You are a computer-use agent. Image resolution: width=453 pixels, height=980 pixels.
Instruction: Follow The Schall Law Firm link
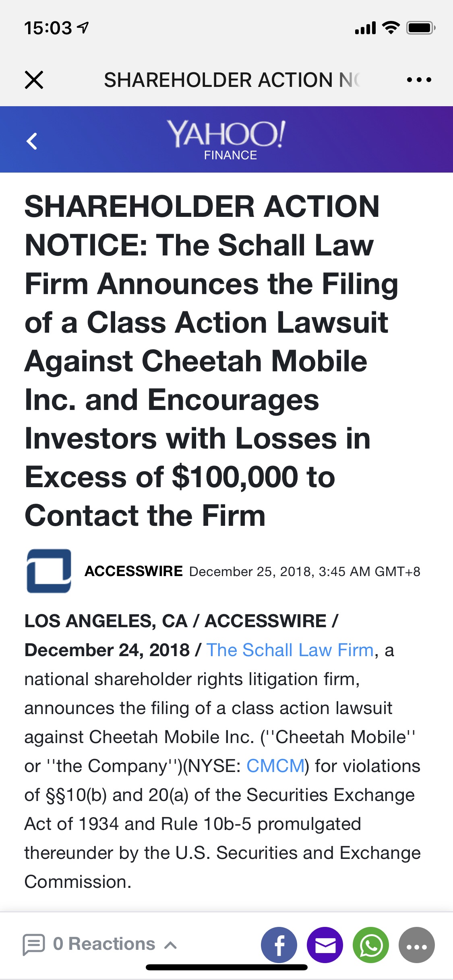[290, 650]
